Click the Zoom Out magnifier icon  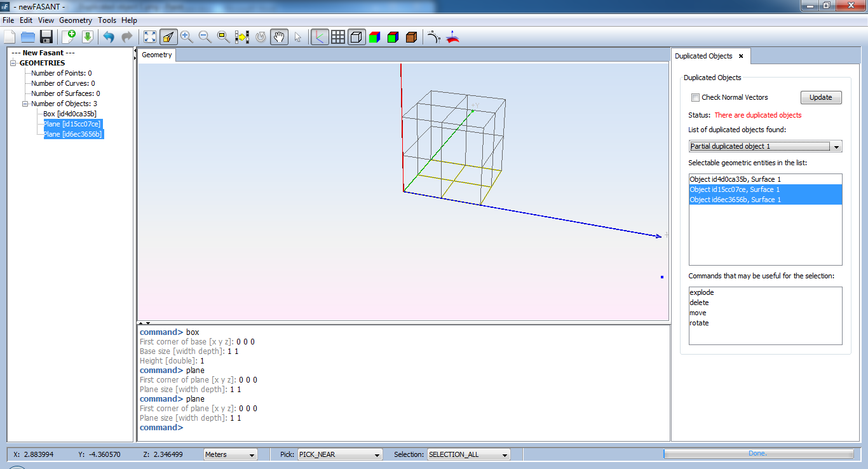[205, 37]
